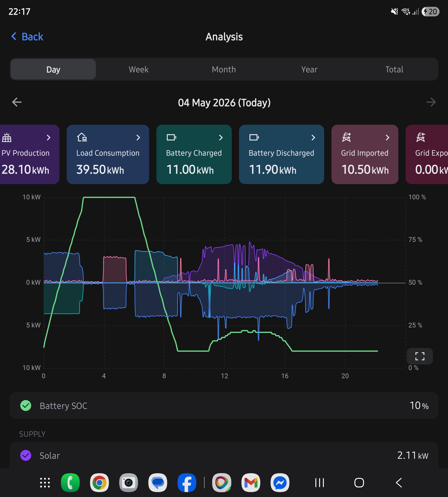This screenshot has width=448, height=497.
Task: Tap the Grid Imported pylon icon
Action: coord(346,137)
